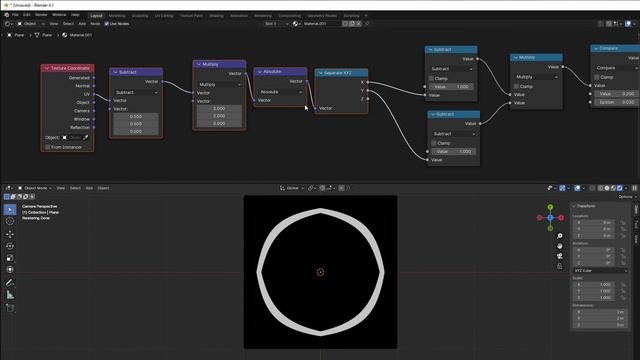Switch to the Geometry Nodes workspace tab

[322, 16]
